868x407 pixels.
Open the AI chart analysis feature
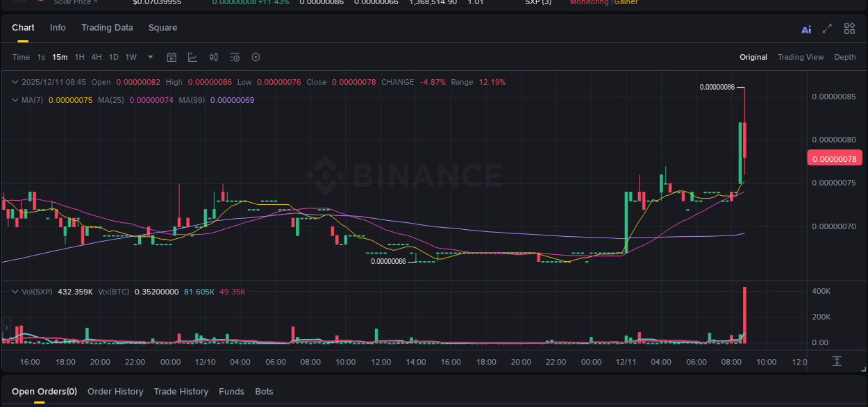tap(806, 29)
